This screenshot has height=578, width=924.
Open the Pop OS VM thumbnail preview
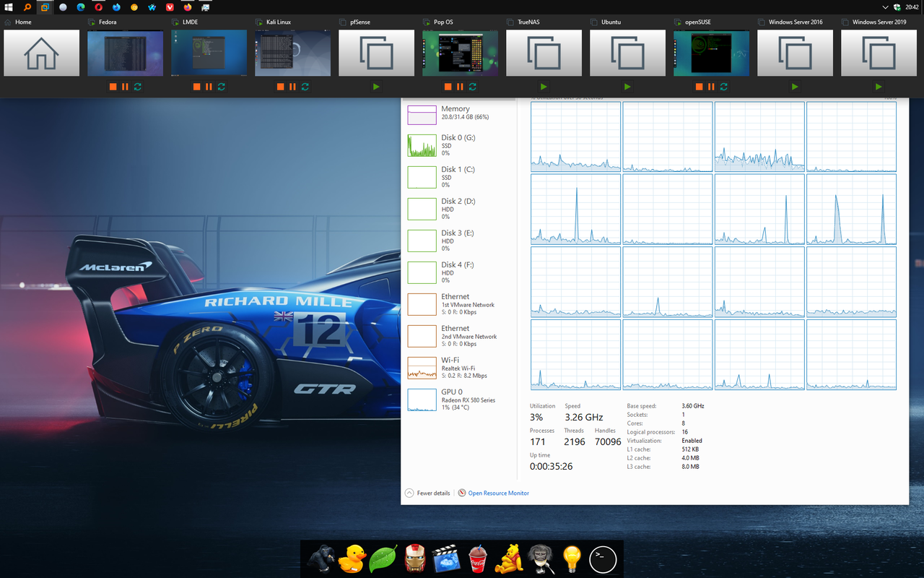[x=460, y=53]
